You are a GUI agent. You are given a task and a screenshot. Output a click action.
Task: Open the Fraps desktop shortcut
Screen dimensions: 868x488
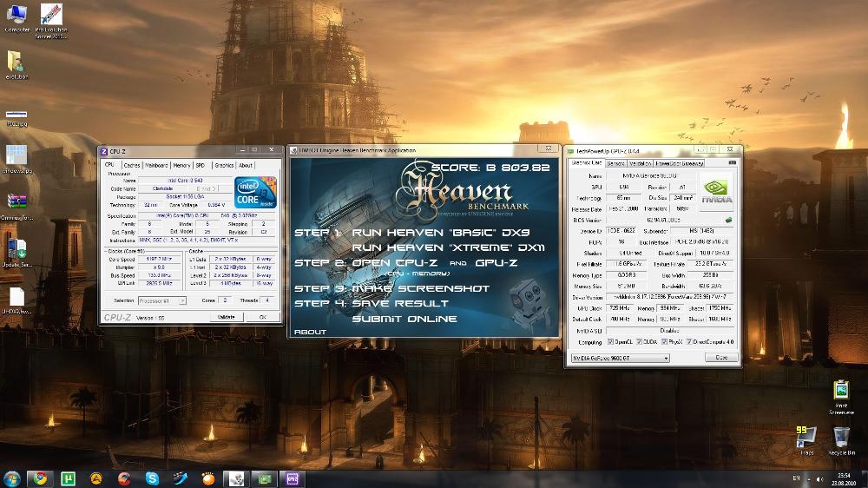pos(806,440)
